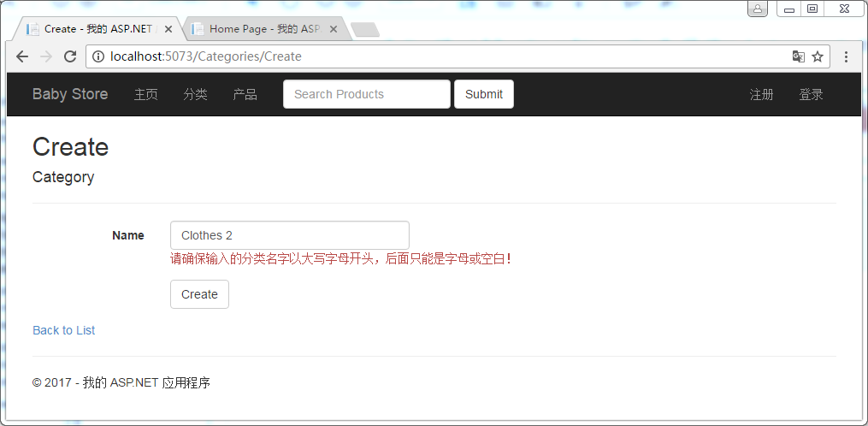Switch to the Home Page tab
This screenshot has width=868, height=426.
[268, 29]
